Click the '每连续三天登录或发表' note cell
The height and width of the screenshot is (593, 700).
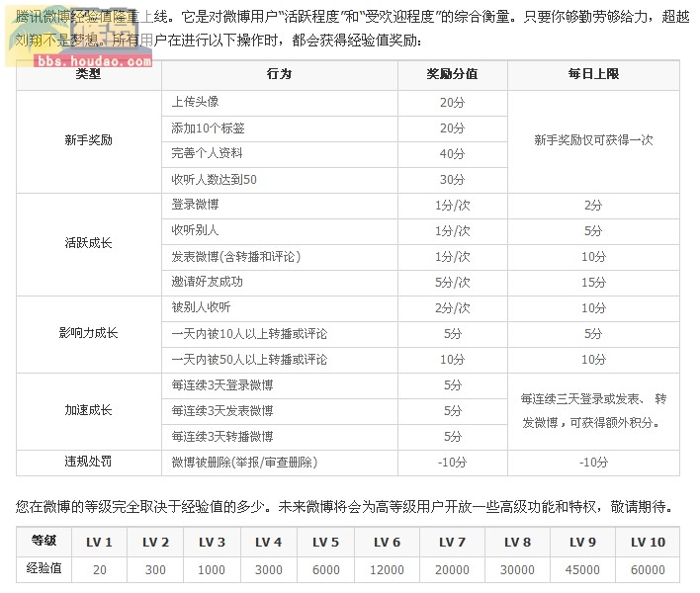(593, 411)
